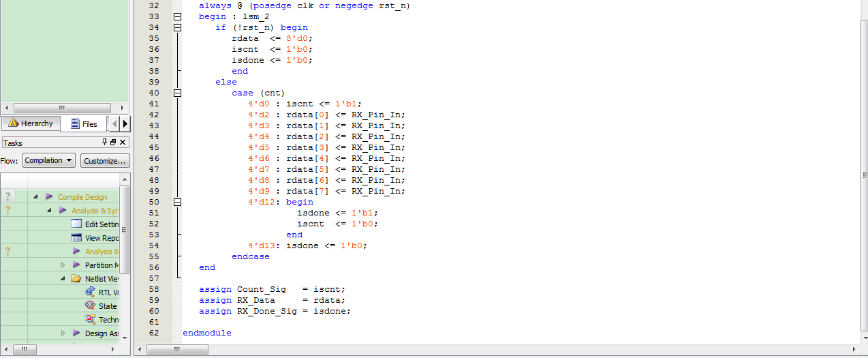
Task: Click 'rdata[7]' in the code
Action: coord(307,191)
